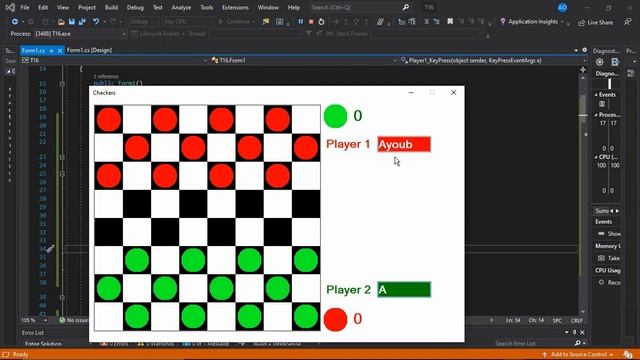Click the green piece on the bottom-right board square
This screenshot has height=360, width=640.
click(306, 316)
